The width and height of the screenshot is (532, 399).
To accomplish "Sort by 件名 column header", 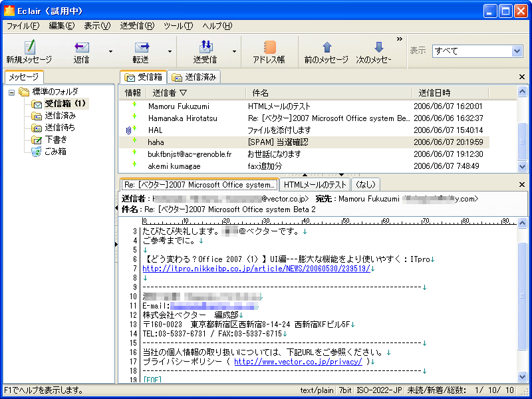I will point(329,92).
